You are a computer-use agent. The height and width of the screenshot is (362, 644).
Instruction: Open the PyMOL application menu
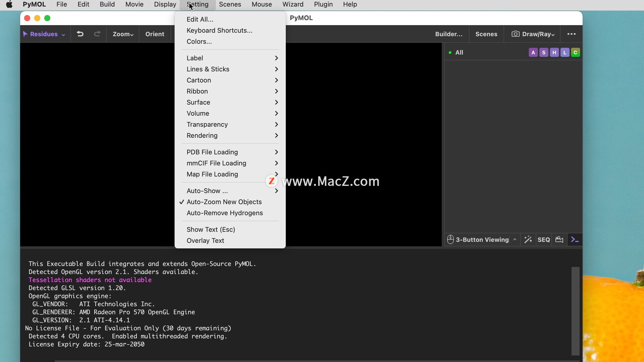[x=34, y=4]
